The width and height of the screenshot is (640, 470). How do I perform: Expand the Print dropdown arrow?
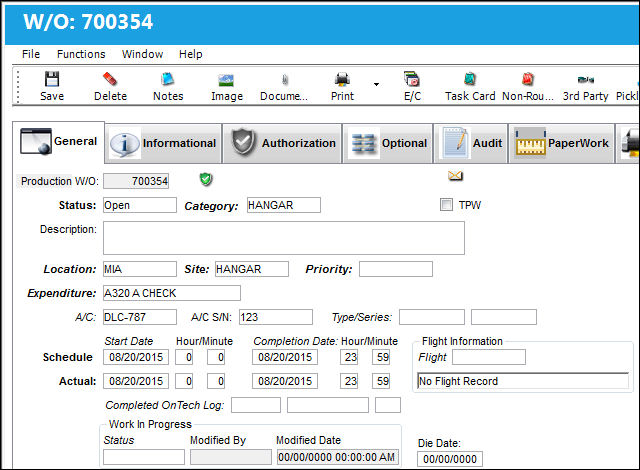point(376,84)
